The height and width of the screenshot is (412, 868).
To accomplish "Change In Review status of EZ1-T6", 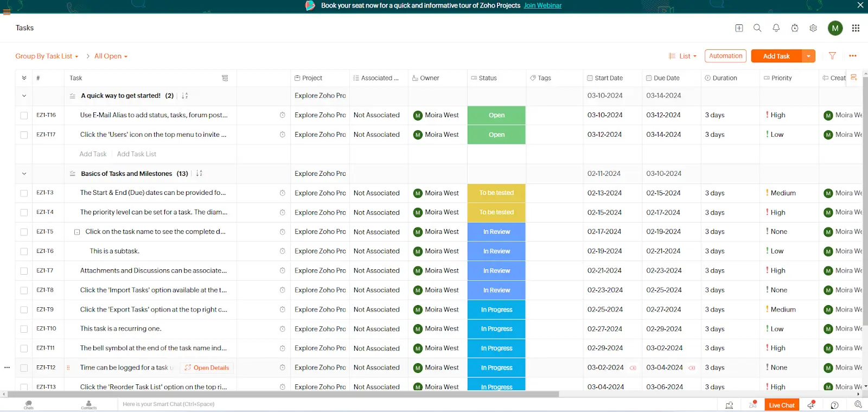I will pyautogui.click(x=496, y=251).
